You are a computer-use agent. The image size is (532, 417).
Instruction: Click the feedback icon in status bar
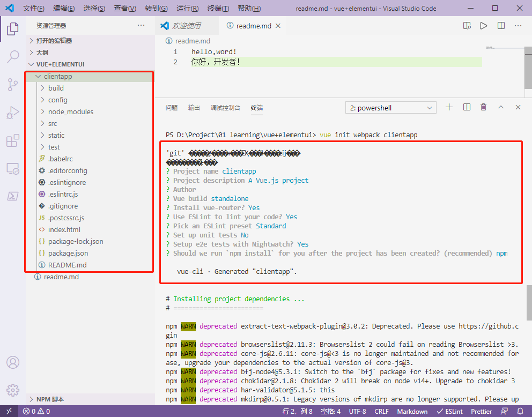(504, 411)
